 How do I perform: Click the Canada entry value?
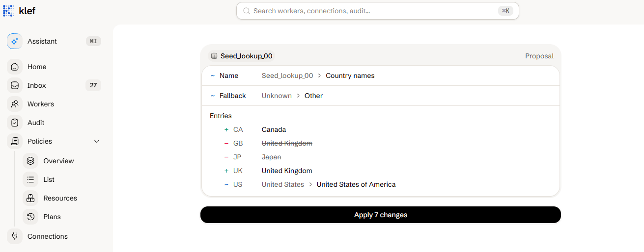click(x=274, y=129)
